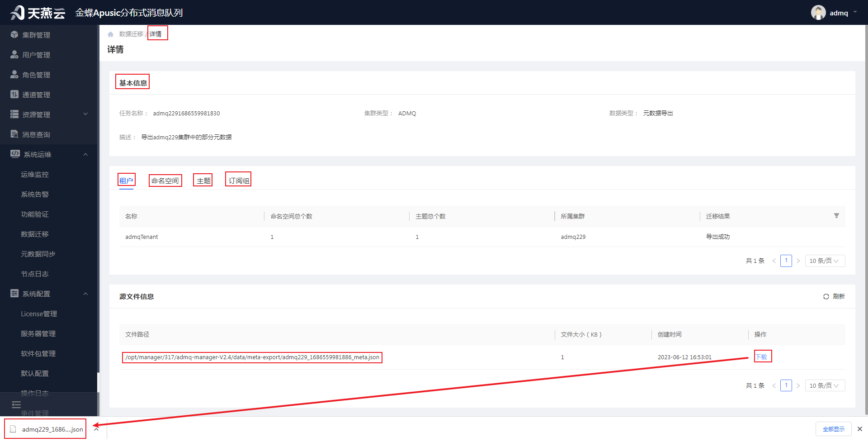
Task: Open 节点日志 in sidebar
Action: [x=35, y=274]
